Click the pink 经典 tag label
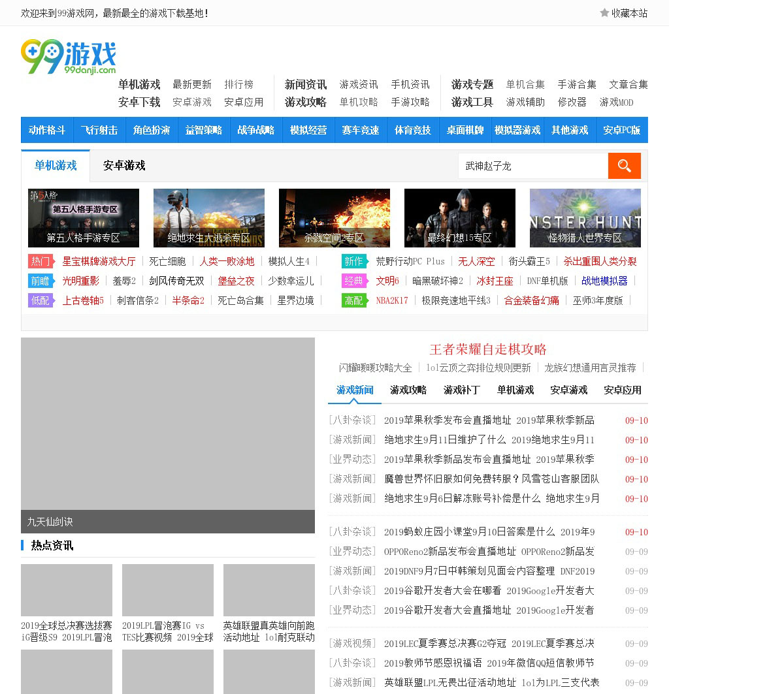 (354, 281)
